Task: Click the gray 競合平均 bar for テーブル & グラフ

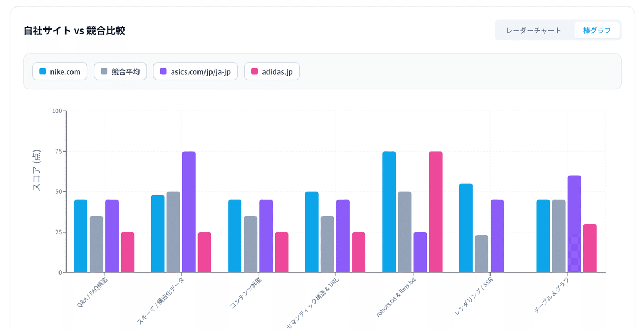Action: [559, 236]
